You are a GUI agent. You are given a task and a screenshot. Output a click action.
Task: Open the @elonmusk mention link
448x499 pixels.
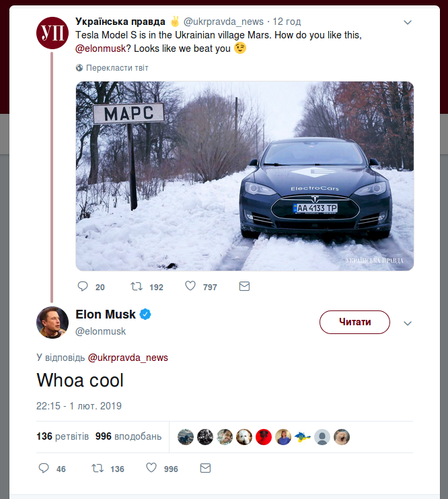[101, 49]
